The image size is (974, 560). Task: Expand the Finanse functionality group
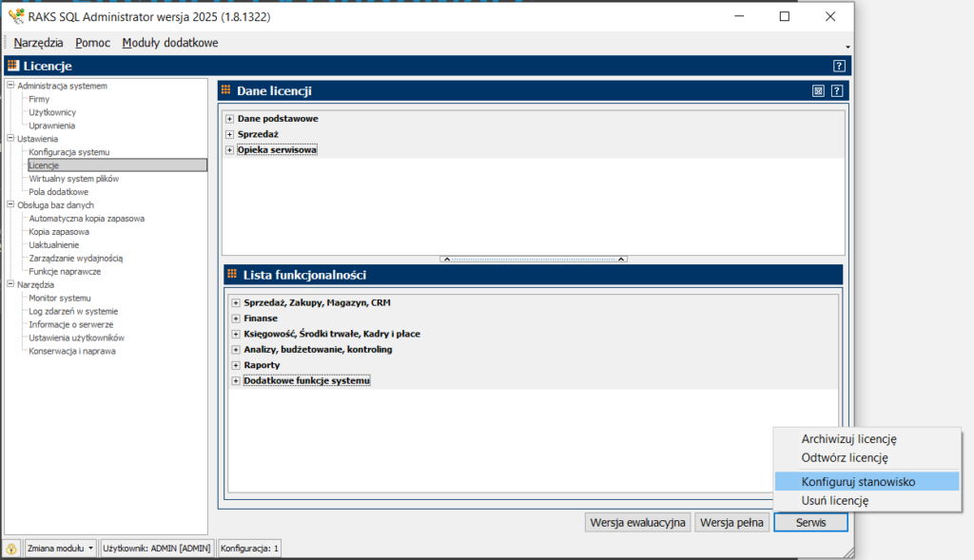(236, 319)
